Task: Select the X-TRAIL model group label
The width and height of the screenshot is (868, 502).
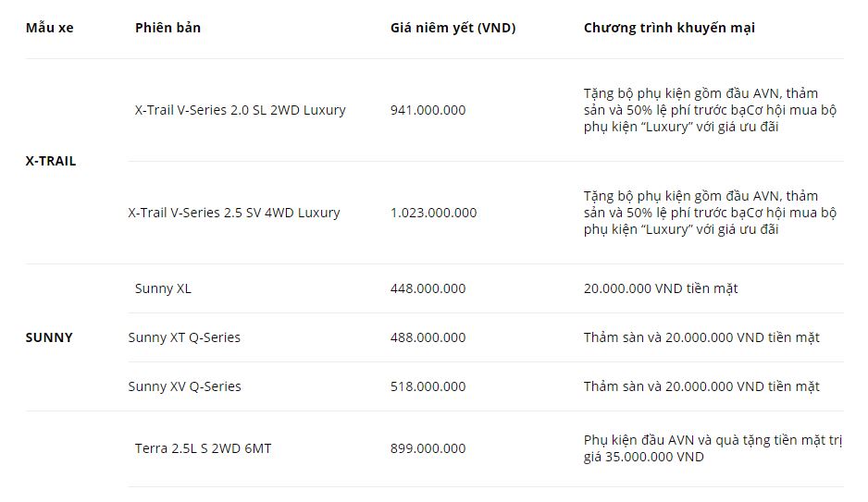Action: tap(51, 161)
